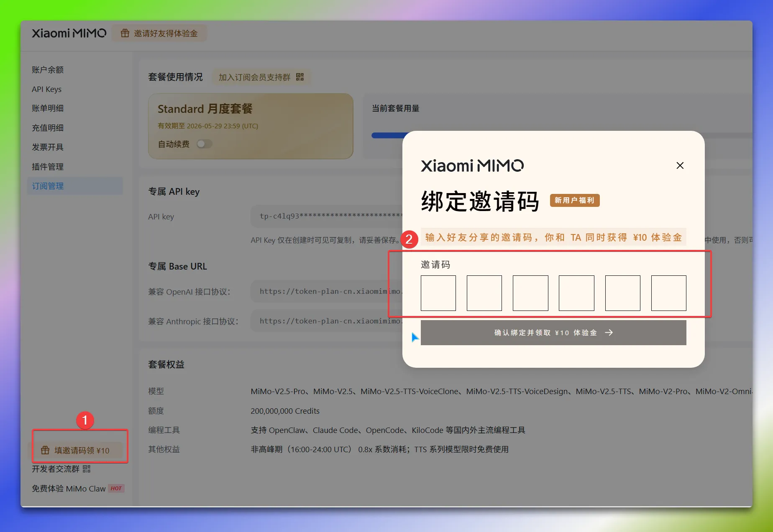Click the MiMo-V2.5-Pro model list text
The width and height of the screenshot is (773, 532).
pyautogui.click(x=501, y=391)
